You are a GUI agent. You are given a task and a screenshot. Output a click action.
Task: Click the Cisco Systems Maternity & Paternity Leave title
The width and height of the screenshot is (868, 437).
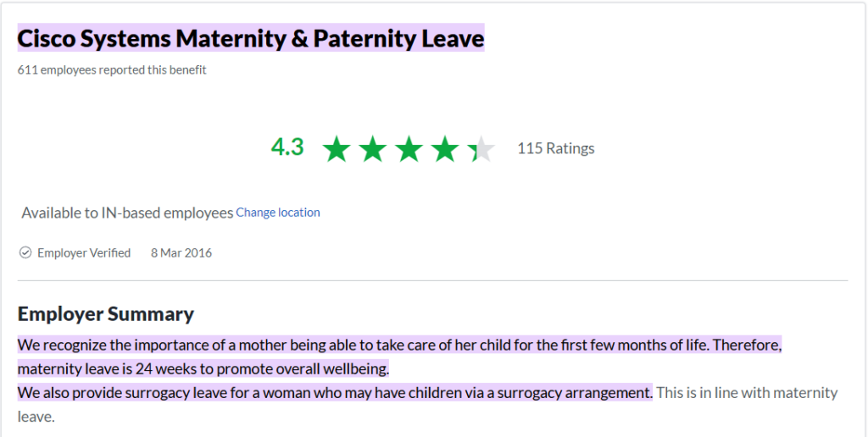point(251,38)
